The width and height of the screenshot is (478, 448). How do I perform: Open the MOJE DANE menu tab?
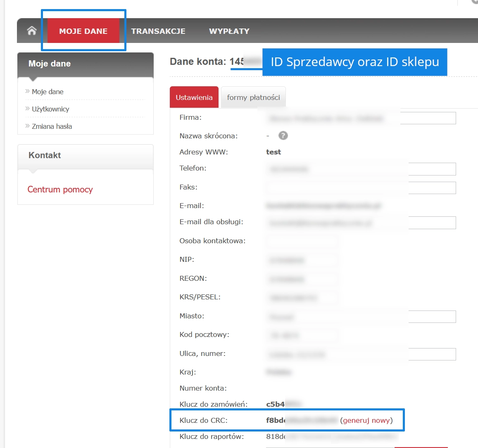coord(83,31)
